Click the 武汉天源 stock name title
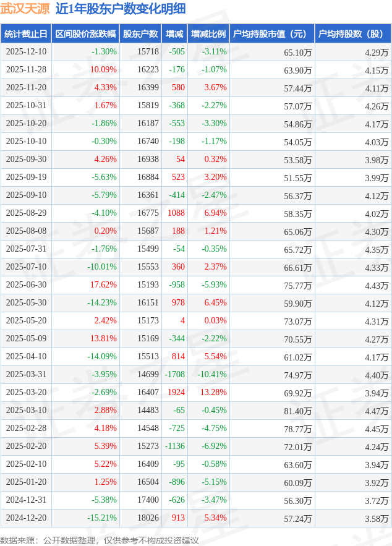392x546 pixels. 25,9
